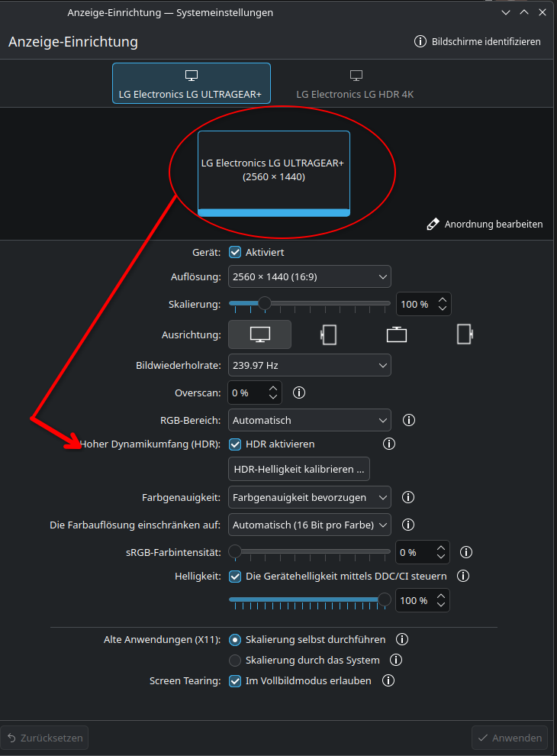Click sRGB-Farbintensität 0 % input field
This screenshot has height=756, width=557.
click(423, 552)
